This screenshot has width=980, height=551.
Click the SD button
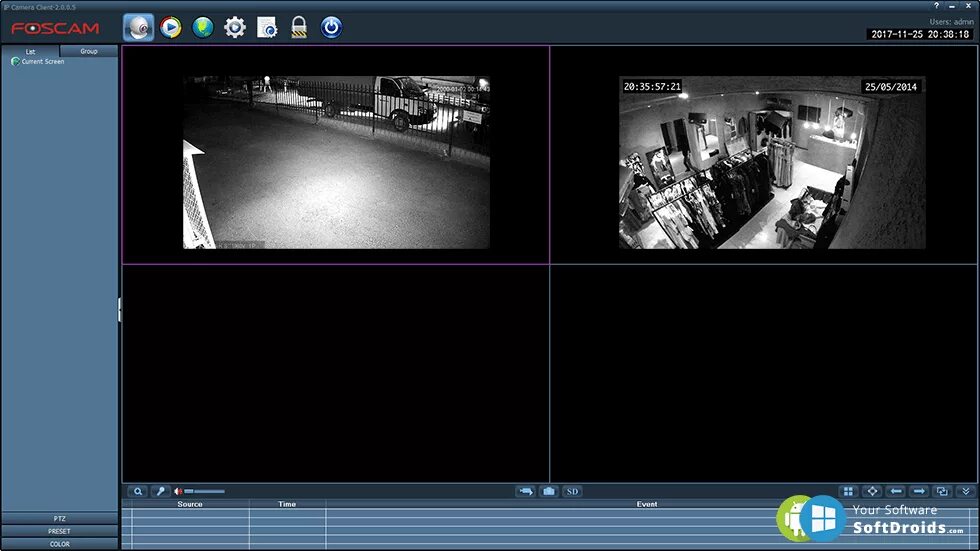[x=572, y=492]
